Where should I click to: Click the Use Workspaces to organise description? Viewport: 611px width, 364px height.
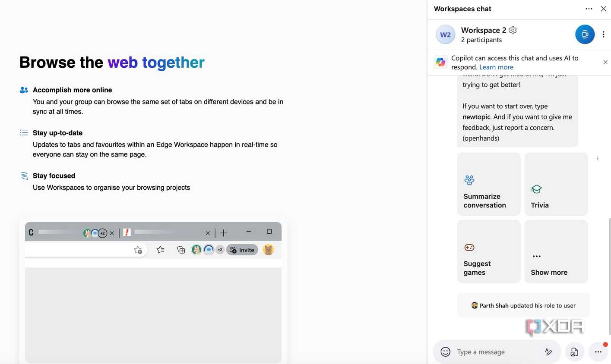111,188
